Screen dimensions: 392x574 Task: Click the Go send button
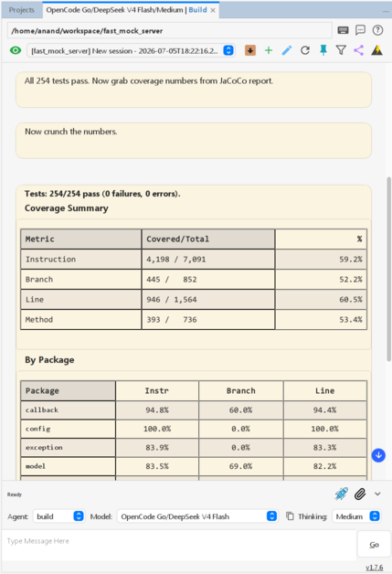tap(374, 545)
